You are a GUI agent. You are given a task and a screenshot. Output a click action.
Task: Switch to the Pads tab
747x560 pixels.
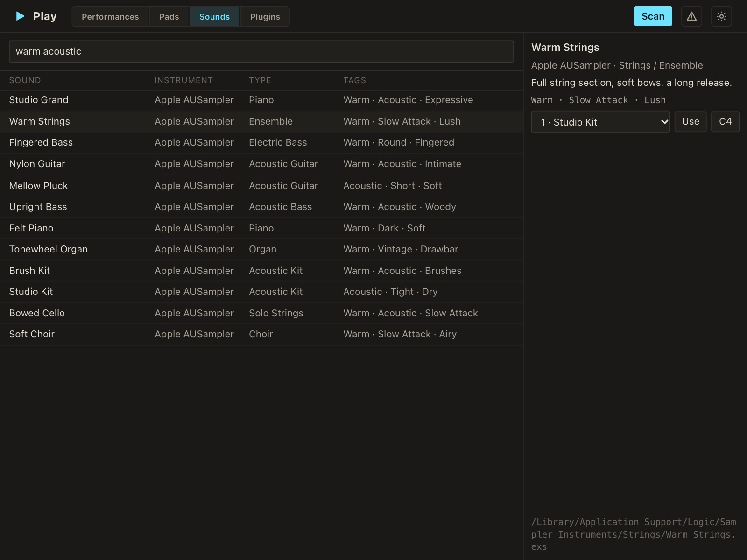pyautogui.click(x=169, y=17)
